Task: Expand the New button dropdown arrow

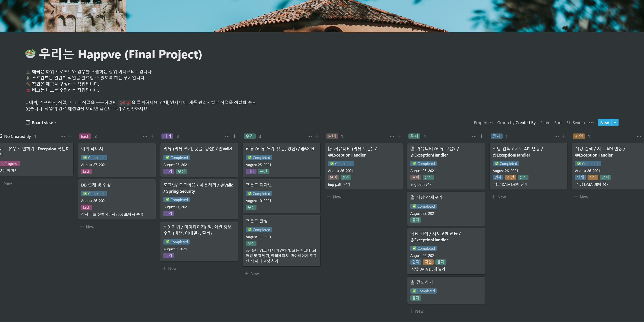Action: pyautogui.click(x=615, y=122)
